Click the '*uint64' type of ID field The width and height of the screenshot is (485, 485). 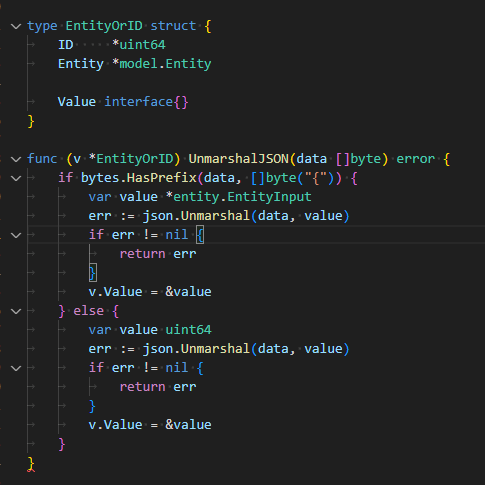[139, 45]
